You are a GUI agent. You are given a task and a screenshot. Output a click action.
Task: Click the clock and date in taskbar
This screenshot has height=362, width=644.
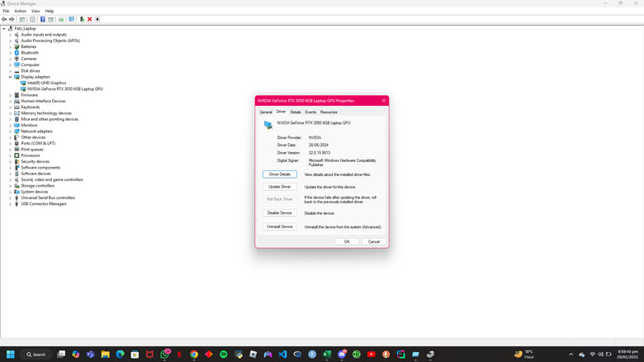[x=627, y=355]
